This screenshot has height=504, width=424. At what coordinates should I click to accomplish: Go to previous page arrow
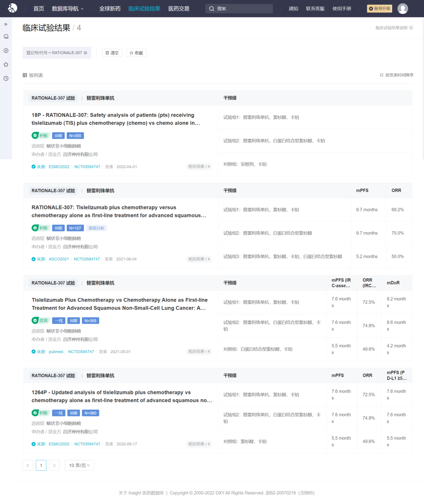pyautogui.click(x=28, y=465)
